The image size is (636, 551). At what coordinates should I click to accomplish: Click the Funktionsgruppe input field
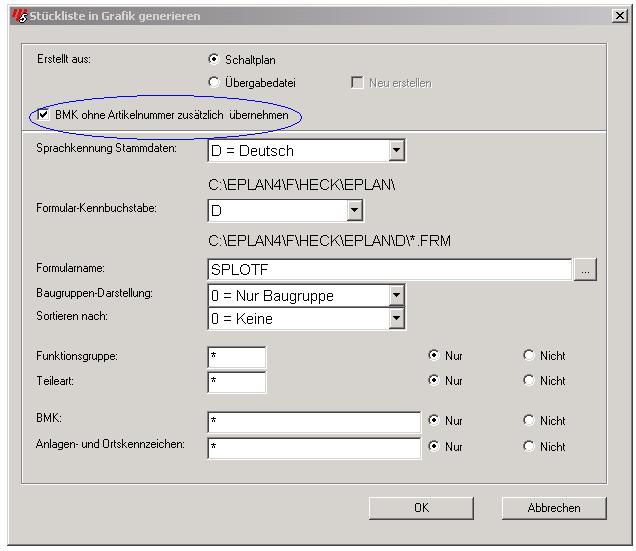237,357
